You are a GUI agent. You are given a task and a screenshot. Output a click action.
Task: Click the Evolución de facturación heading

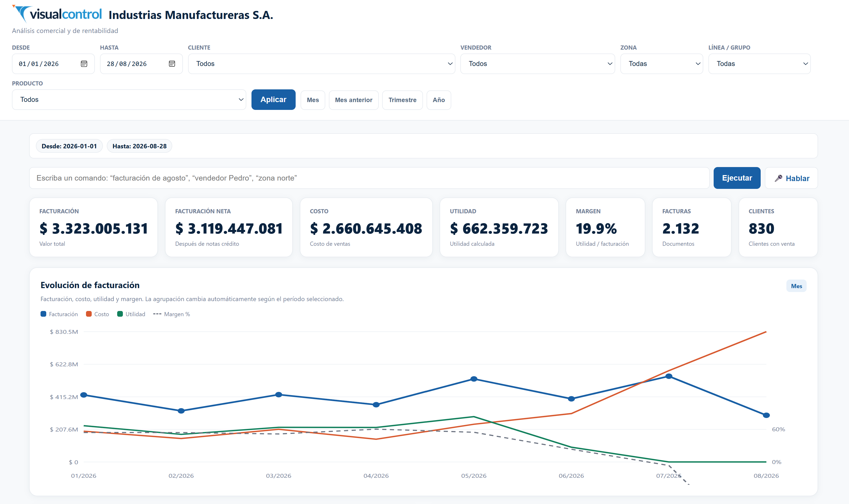90,285
